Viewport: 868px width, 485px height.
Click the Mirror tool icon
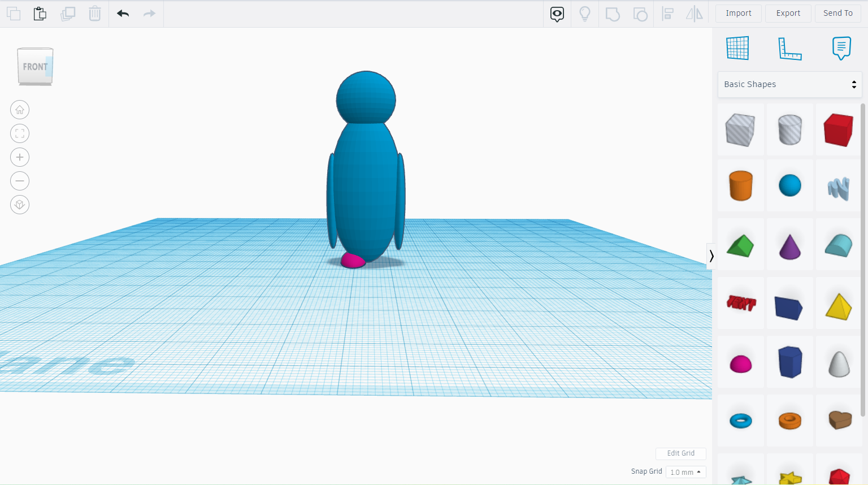click(694, 14)
